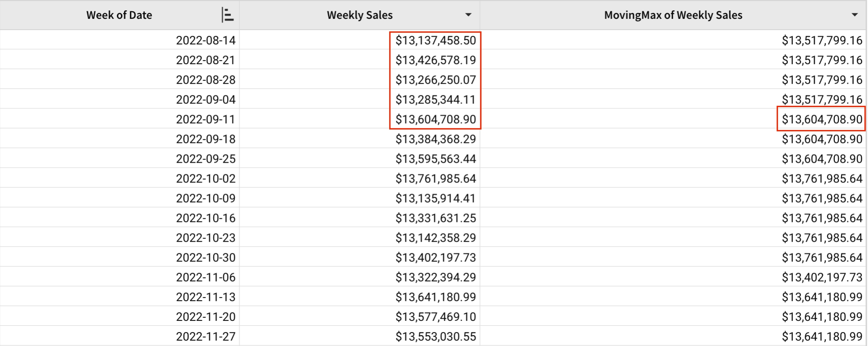Image resolution: width=868 pixels, height=346 pixels.
Task: Select MovingMax cell in the 2022-08-14 row
Action: pos(821,40)
